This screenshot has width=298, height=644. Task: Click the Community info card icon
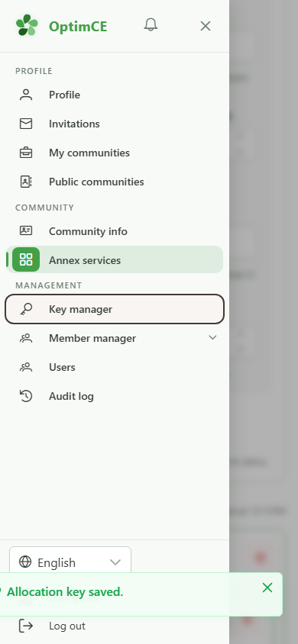click(x=26, y=231)
